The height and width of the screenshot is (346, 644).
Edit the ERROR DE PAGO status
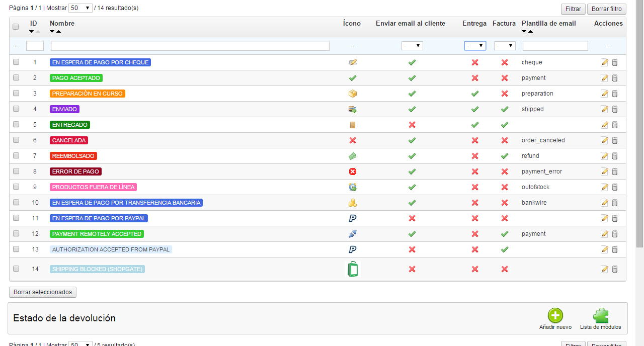pyautogui.click(x=604, y=171)
